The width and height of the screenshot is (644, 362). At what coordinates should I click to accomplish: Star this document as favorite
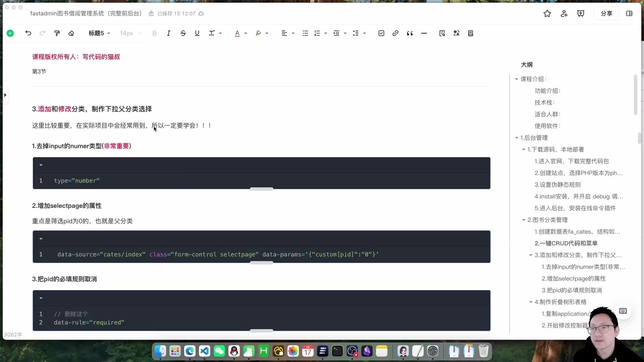[x=547, y=13]
